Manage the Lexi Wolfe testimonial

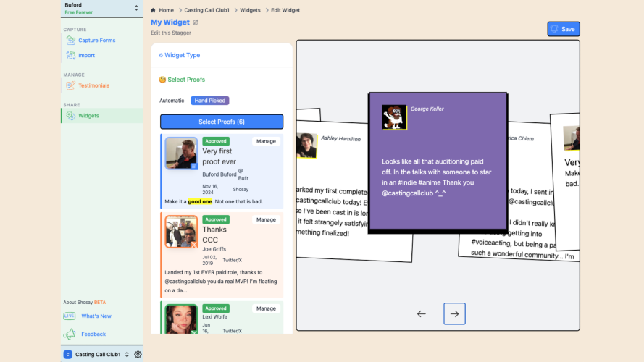266,308
